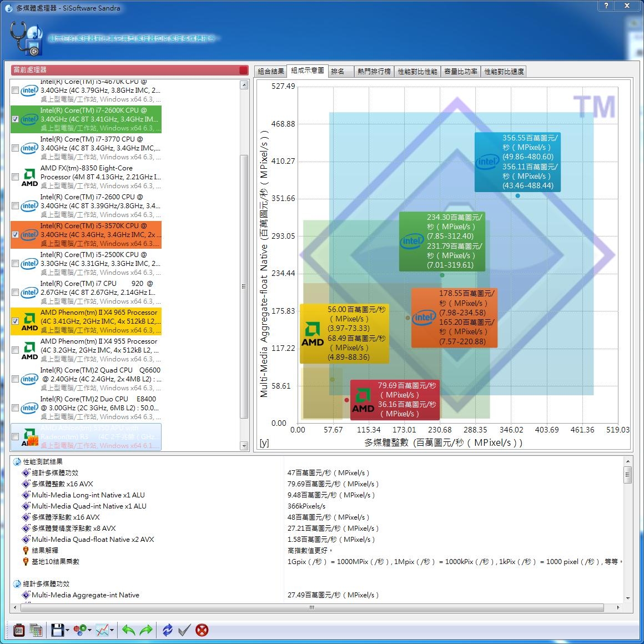This screenshot has width=644, height=644.
Task: Open the 排名 tab
Action: coord(340,72)
